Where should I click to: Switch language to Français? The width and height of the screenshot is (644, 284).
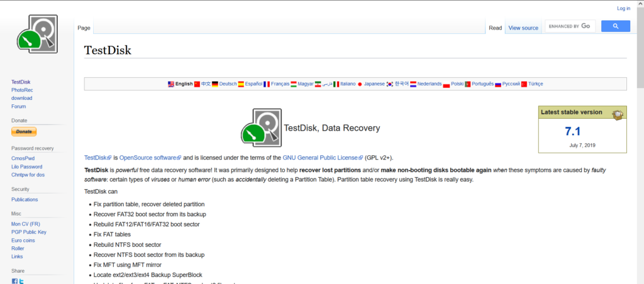tap(280, 84)
